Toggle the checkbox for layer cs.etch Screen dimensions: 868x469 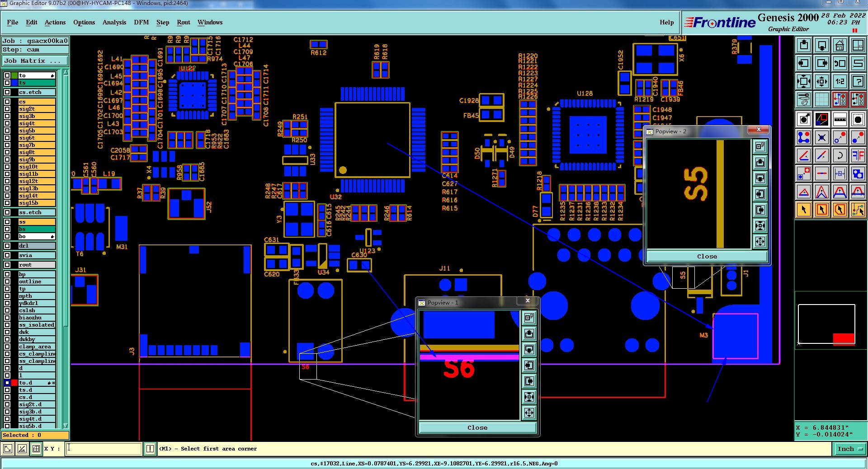(7, 92)
